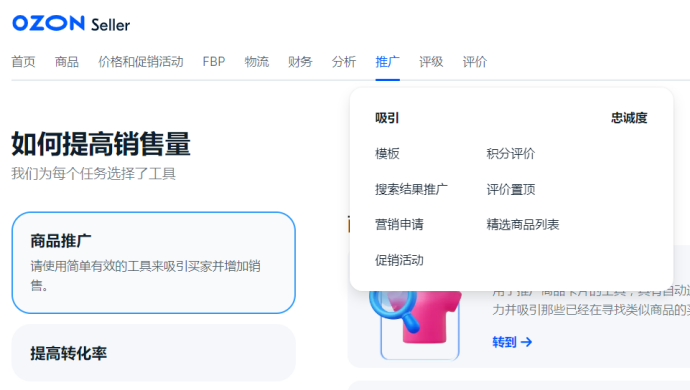Open the 首页 tab

[x=23, y=62]
